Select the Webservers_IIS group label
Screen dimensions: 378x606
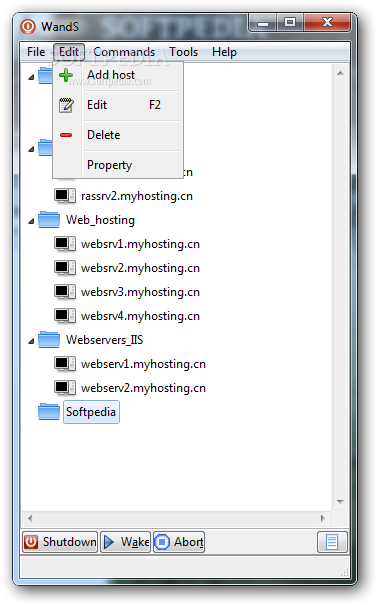104,339
